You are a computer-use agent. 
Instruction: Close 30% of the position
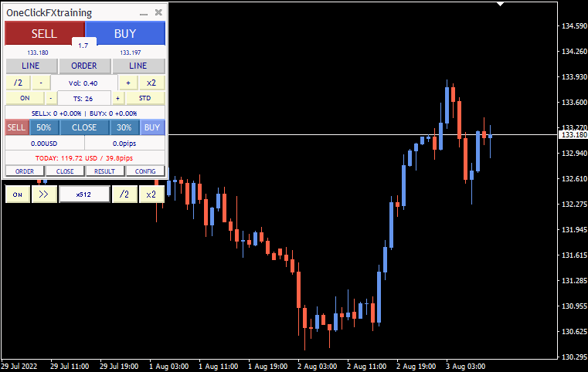tap(124, 127)
